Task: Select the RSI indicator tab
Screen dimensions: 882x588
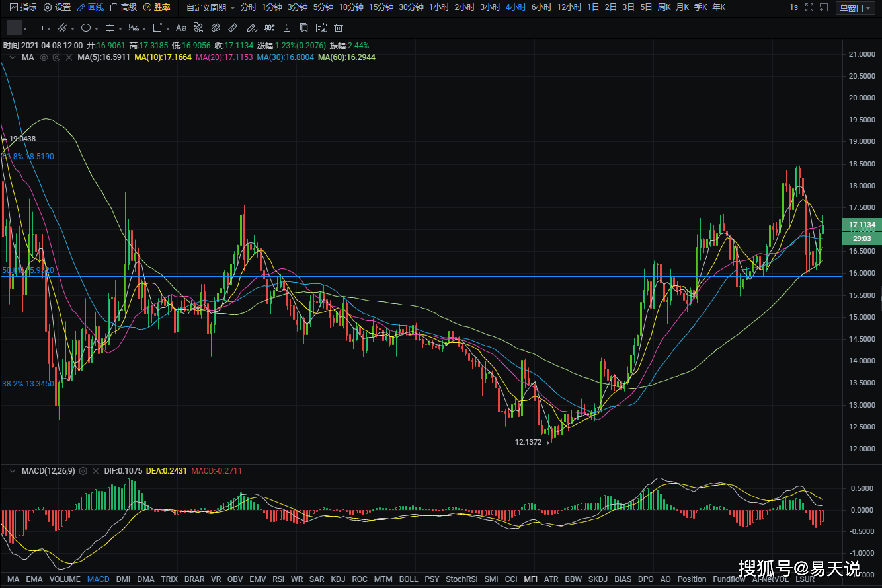Action: click(278, 579)
